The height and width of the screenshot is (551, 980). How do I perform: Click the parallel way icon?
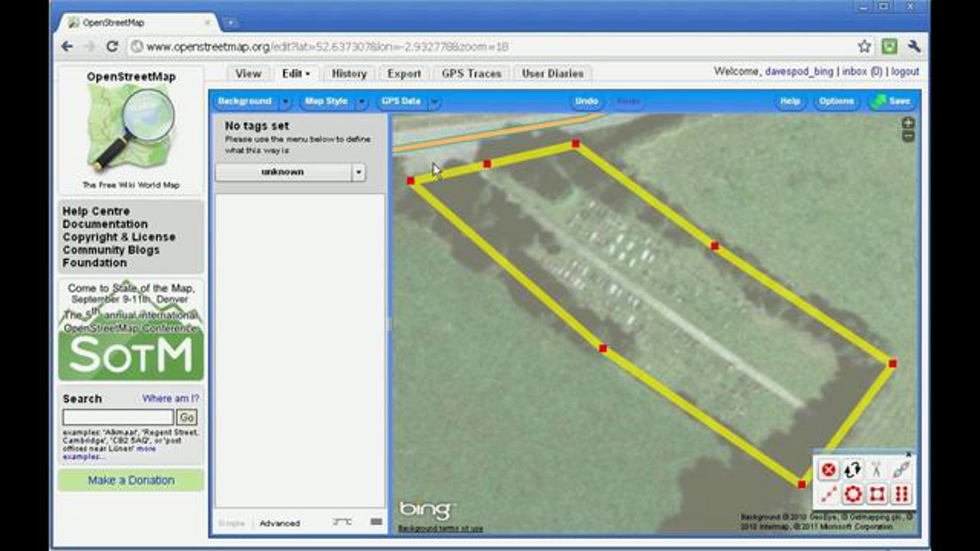901,494
